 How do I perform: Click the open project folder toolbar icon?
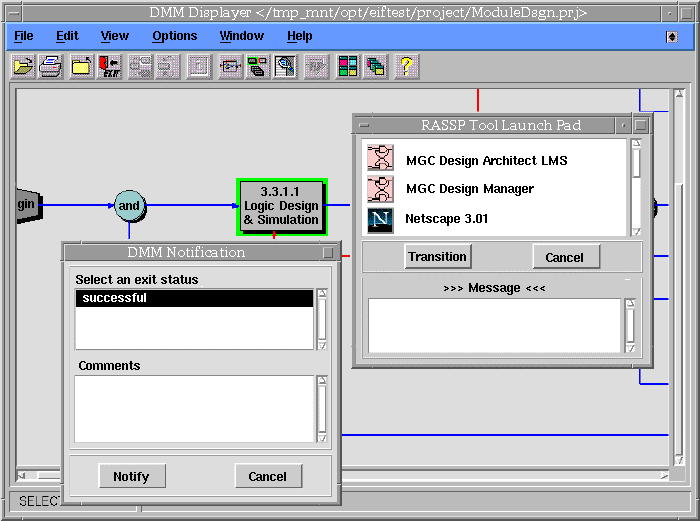pos(23,67)
